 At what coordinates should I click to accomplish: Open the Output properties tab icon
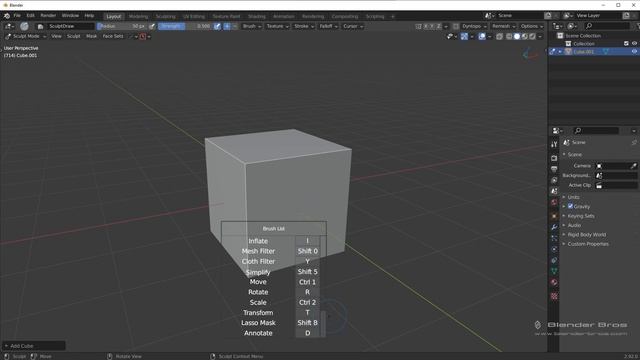coord(554,169)
